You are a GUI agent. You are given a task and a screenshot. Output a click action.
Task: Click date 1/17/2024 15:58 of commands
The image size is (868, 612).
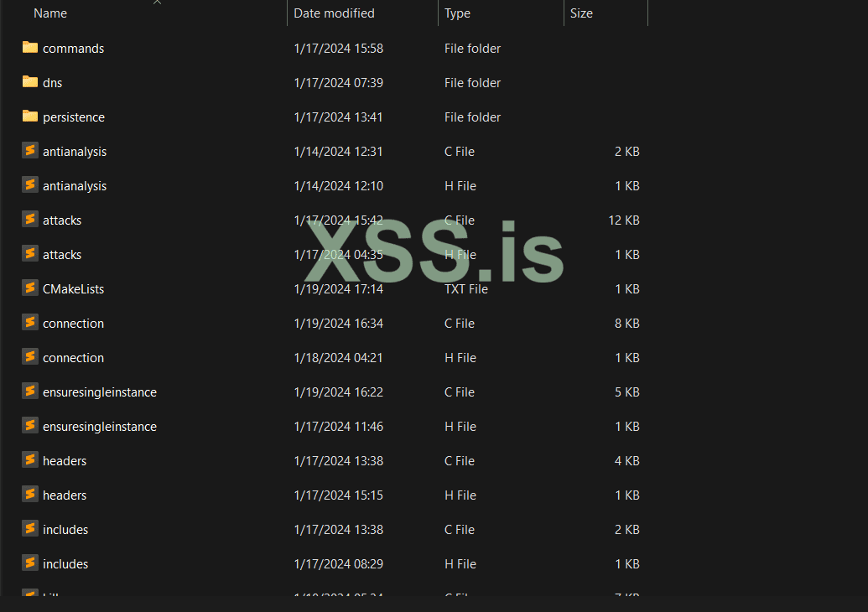[x=338, y=49]
